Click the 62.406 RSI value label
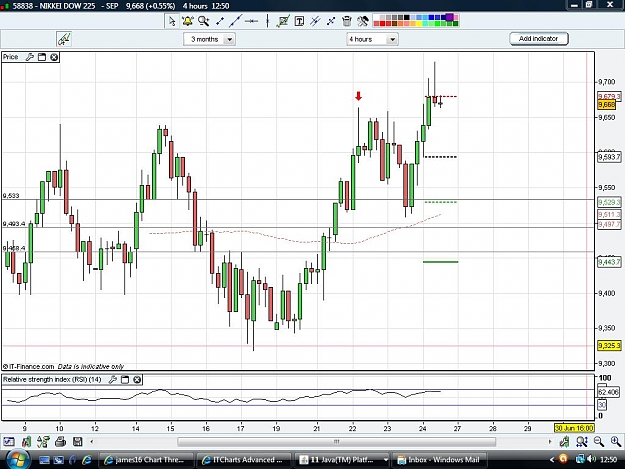The width and height of the screenshot is (625, 469). tap(608, 392)
